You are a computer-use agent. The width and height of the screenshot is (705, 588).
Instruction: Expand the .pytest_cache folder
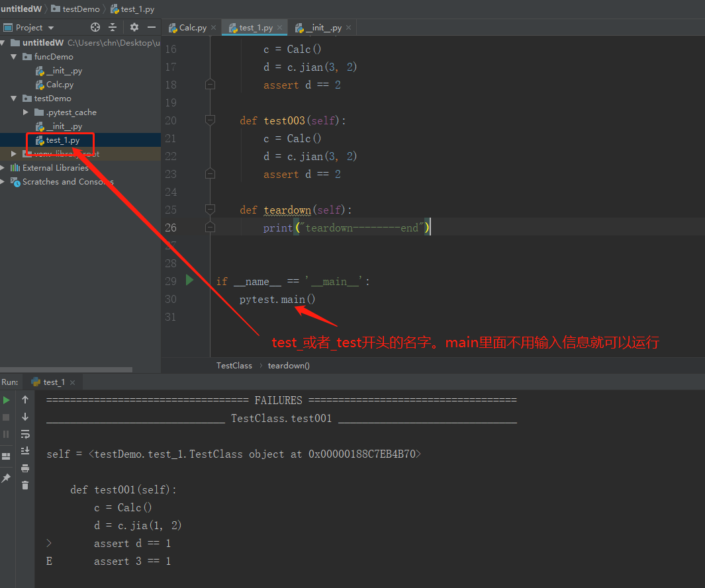25,112
